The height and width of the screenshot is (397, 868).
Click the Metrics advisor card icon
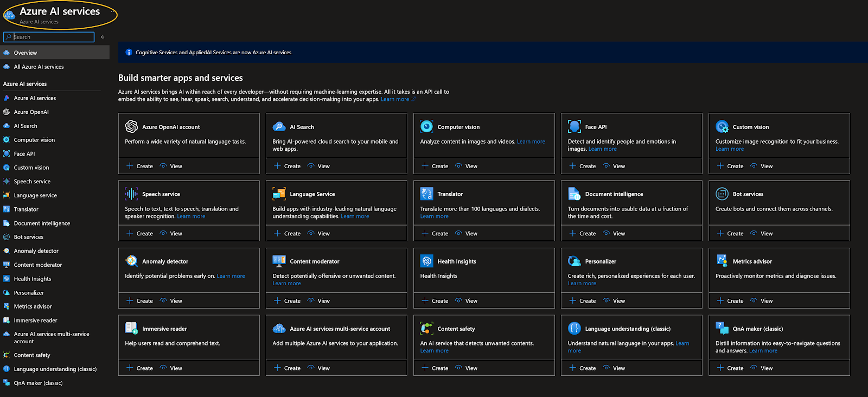click(722, 261)
